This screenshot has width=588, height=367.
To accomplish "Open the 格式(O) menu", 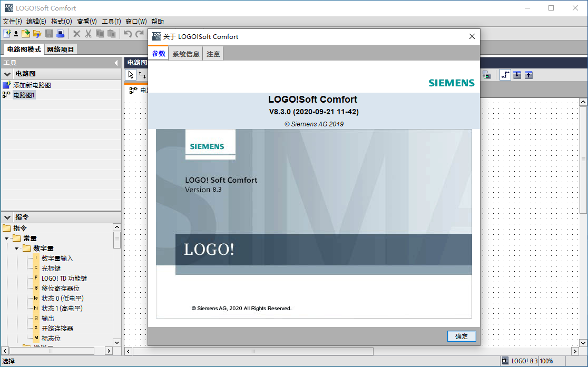I will click(62, 22).
